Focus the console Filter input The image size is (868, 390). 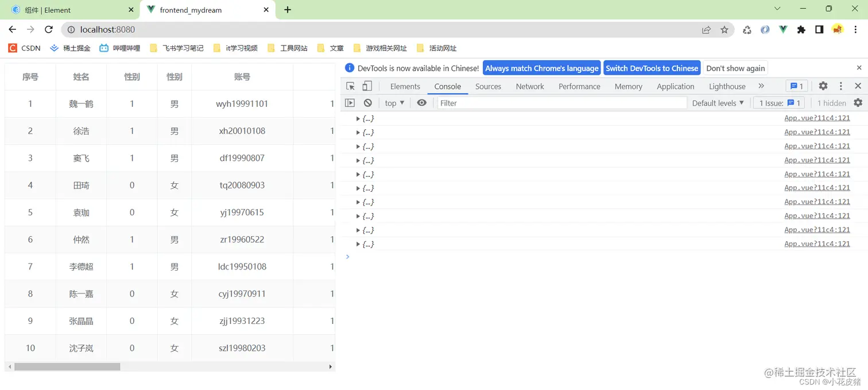click(562, 103)
